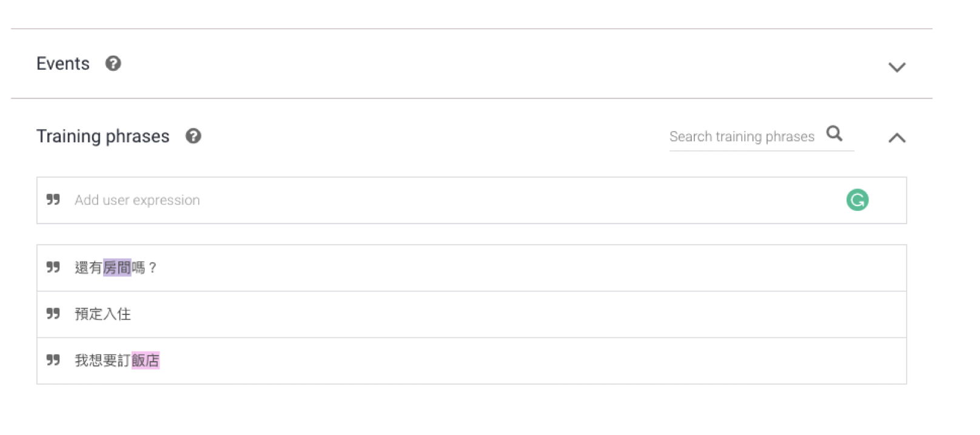Open the Events help tooltip icon
The height and width of the screenshot is (435, 980).
[113, 64]
